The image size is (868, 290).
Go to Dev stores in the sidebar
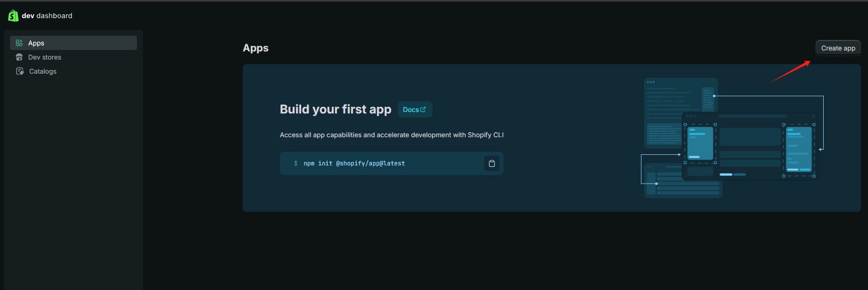click(x=45, y=57)
